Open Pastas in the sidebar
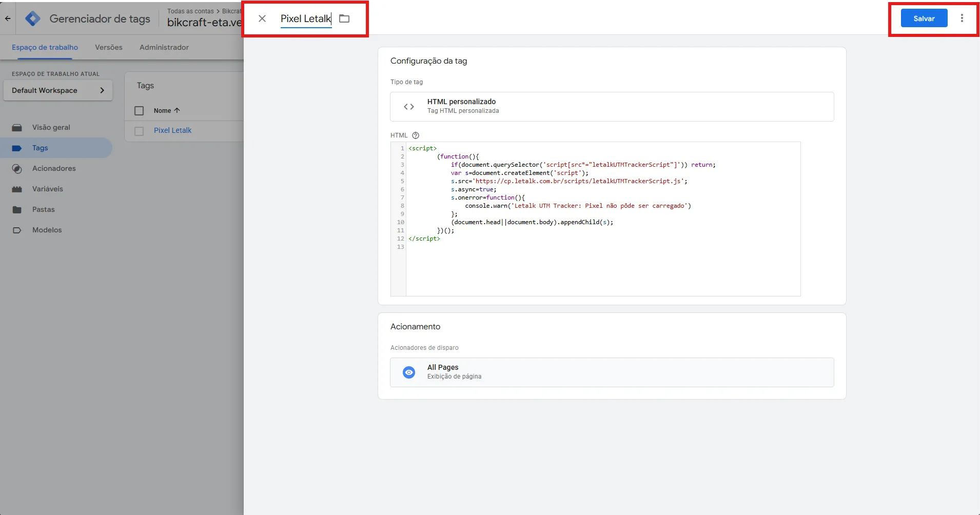The image size is (980, 515). pyautogui.click(x=44, y=209)
